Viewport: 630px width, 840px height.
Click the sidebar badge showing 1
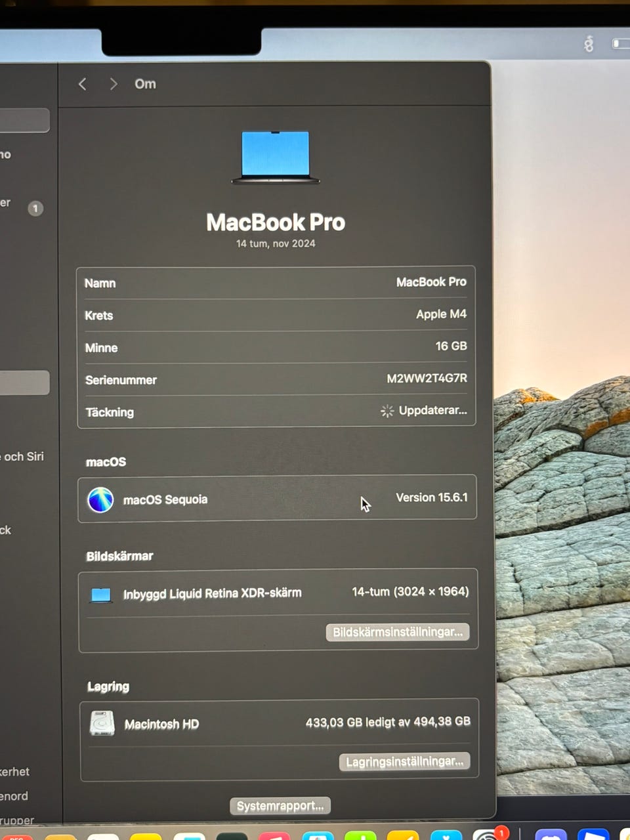click(35, 209)
